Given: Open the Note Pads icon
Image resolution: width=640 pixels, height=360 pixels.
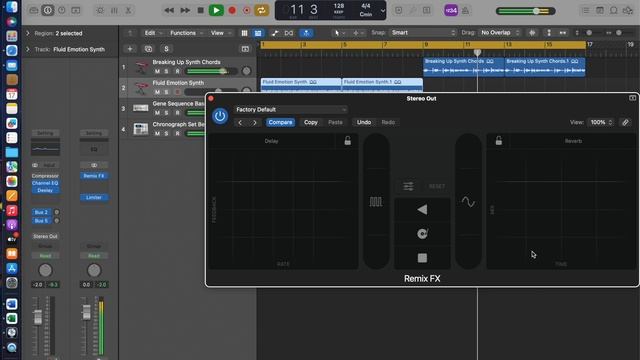Looking at the screenshot, I should tap(600, 10).
